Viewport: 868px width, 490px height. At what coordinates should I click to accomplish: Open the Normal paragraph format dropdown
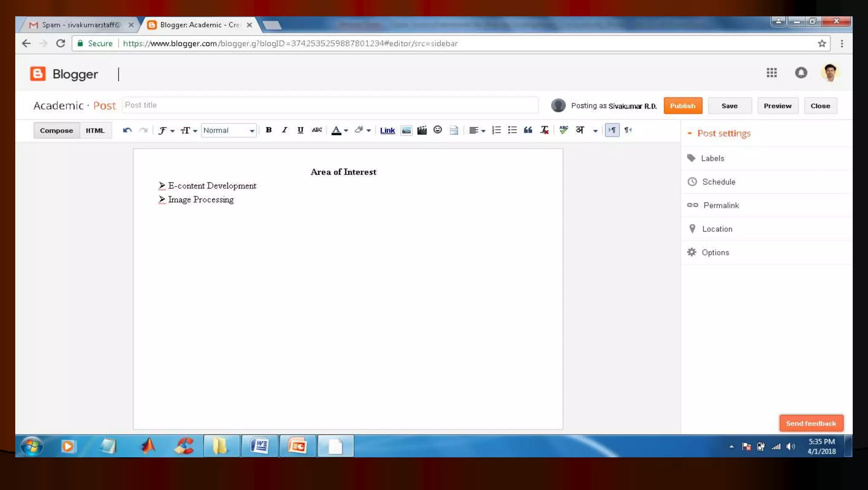tap(229, 130)
